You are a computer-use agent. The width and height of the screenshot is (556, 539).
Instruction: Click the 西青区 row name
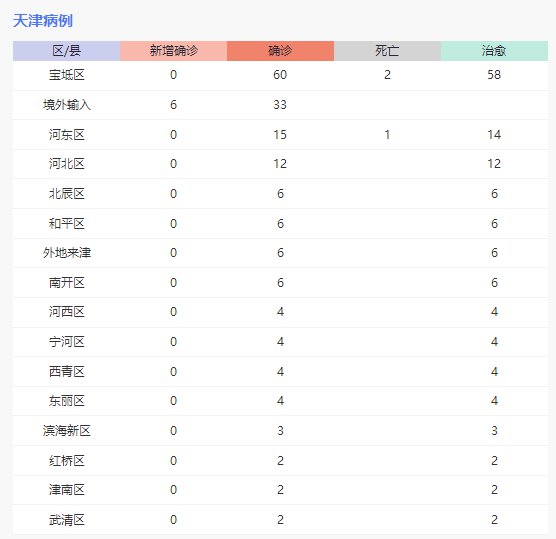click(x=67, y=372)
